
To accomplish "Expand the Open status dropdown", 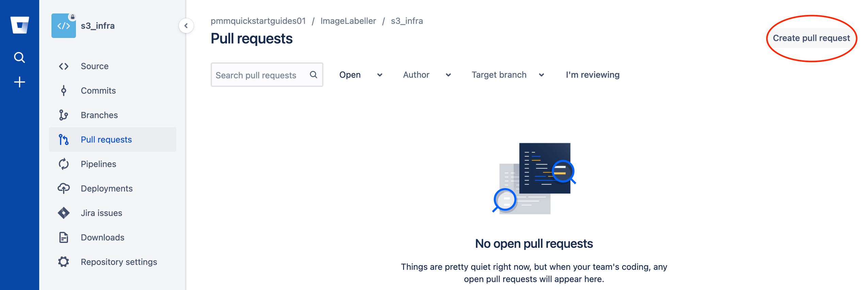I will [x=360, y=75].
